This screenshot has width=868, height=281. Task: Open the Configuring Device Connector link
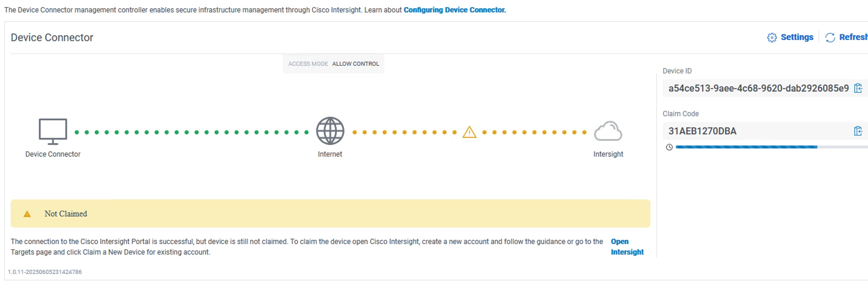455,10
